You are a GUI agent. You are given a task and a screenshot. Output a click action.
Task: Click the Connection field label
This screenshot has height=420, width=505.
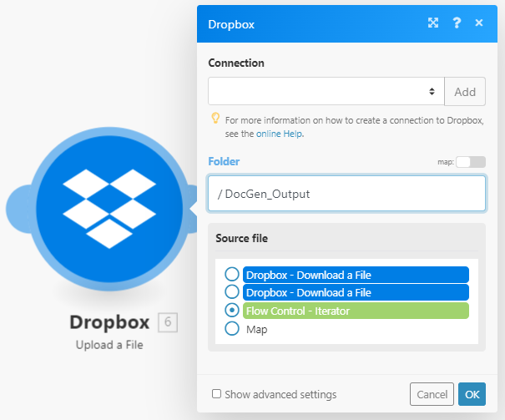[x=236, y=63]
